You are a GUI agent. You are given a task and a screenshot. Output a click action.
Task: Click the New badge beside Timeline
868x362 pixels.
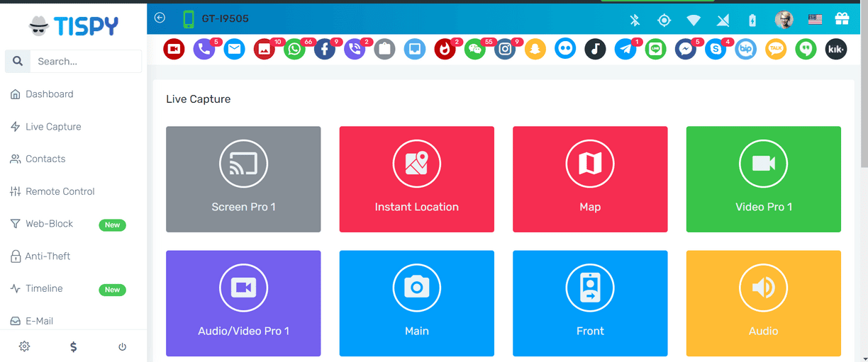click(112, 290)
